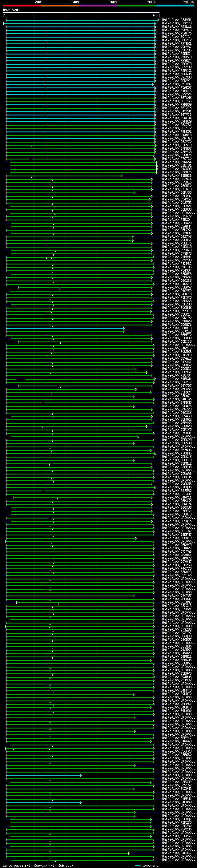Image resolution: width=197 pixels, height=868 pixels.
Task: Click the query name AV395281
Action: [x=11, y=10]
